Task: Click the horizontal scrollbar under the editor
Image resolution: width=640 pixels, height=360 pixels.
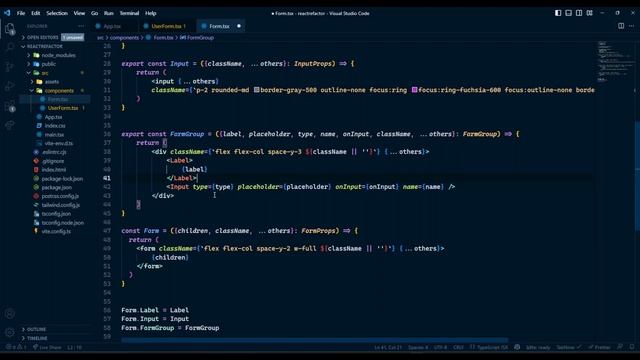Action: click(x=314, y=340)
